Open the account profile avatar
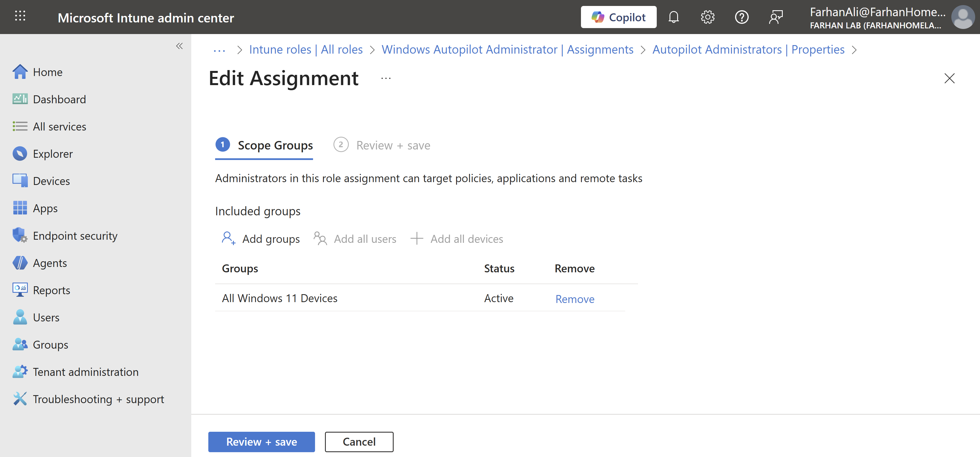The image size is (980, 457). (x=962, y=17)
